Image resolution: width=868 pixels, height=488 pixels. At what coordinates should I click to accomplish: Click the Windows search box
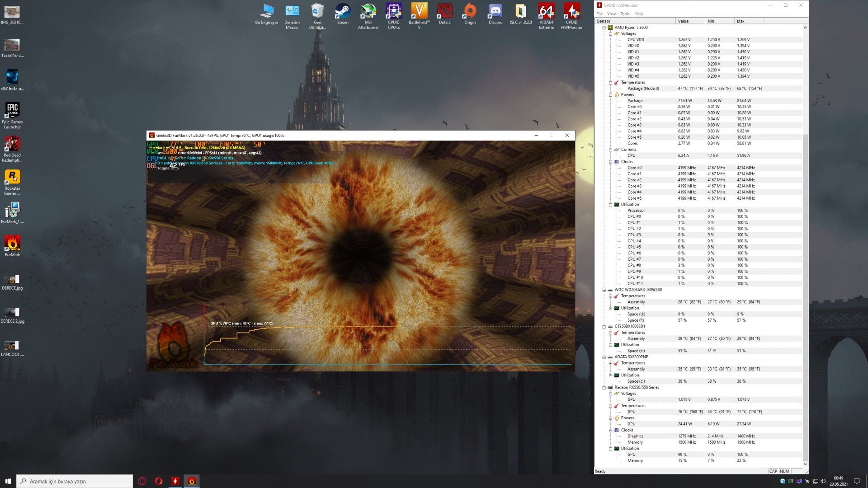75,481
